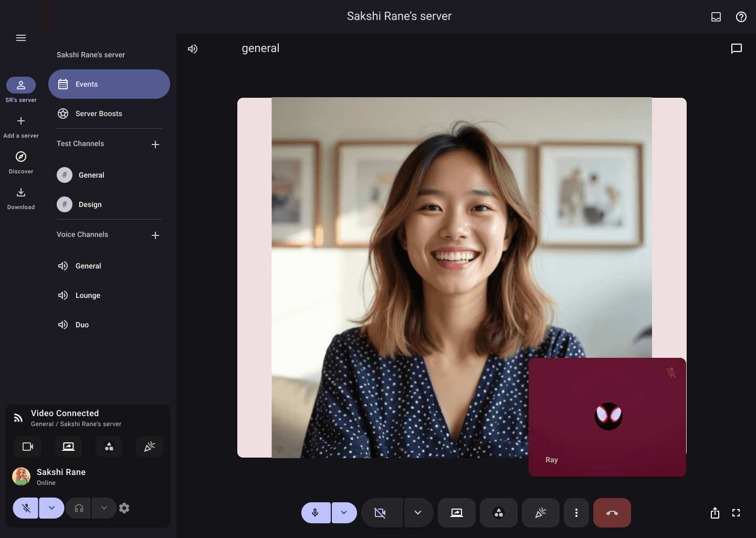The height and width of the screenshot is (538, 756).
Task: Join the Lounge voice channel
Action: coord(109,295)
